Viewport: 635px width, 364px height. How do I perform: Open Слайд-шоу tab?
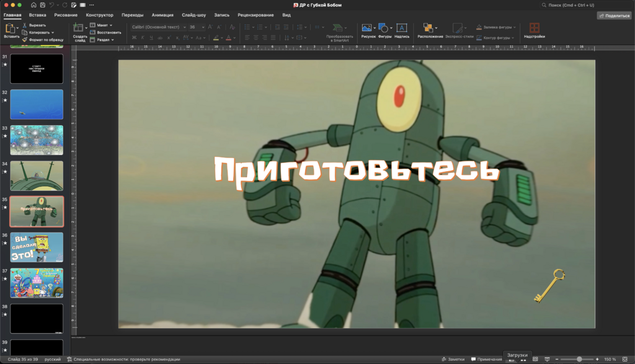193,15
